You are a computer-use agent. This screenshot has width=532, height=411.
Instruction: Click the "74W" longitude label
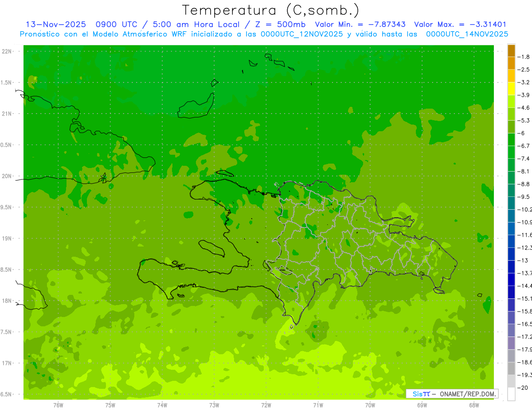click(x=162, y=405)
